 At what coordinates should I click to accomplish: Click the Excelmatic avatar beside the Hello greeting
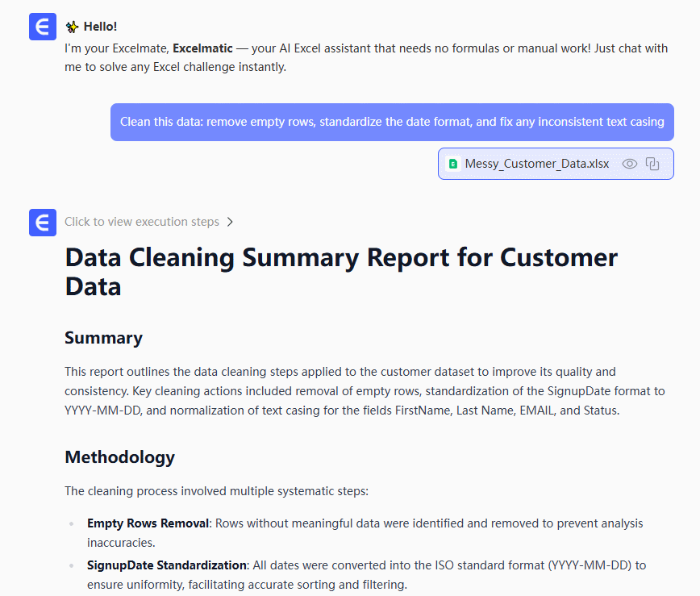(x=42, y=27)
